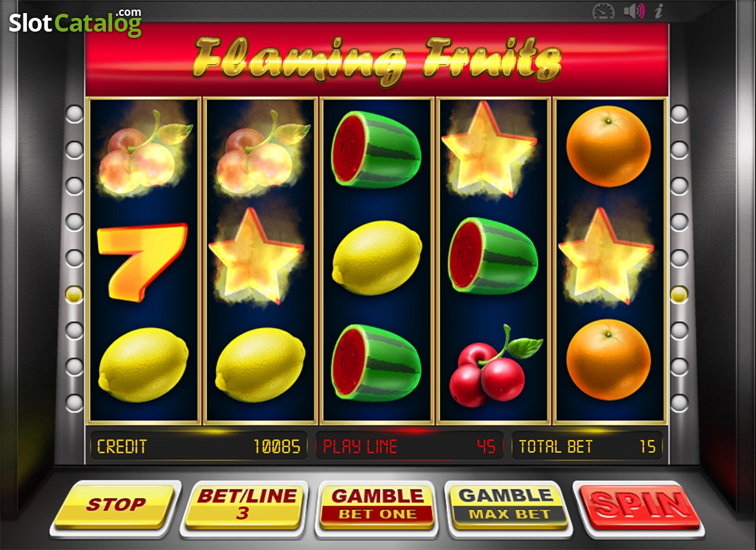
Task: Click the orange 7 symbol on reel one
Action: pyautogui.click(x=142, y=262)
